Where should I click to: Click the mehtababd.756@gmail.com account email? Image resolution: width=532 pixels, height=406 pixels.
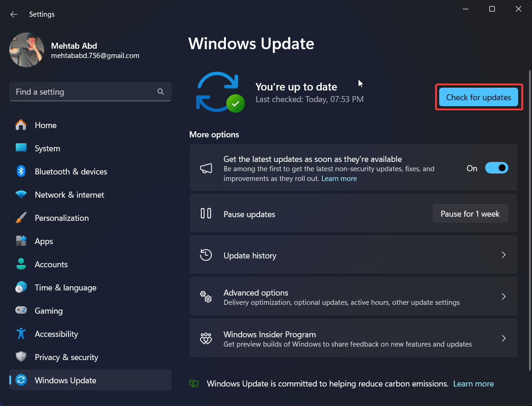pyautogui.click(x=95, y=55)
